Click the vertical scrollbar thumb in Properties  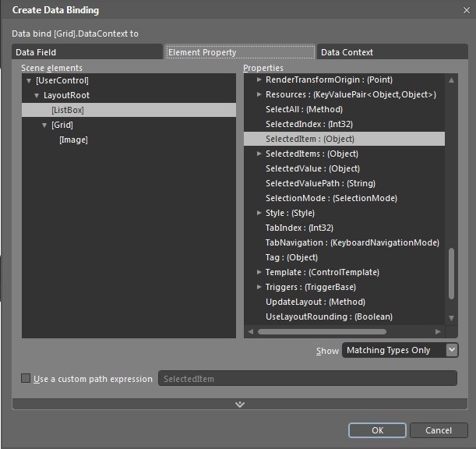[x=451, y=274]
